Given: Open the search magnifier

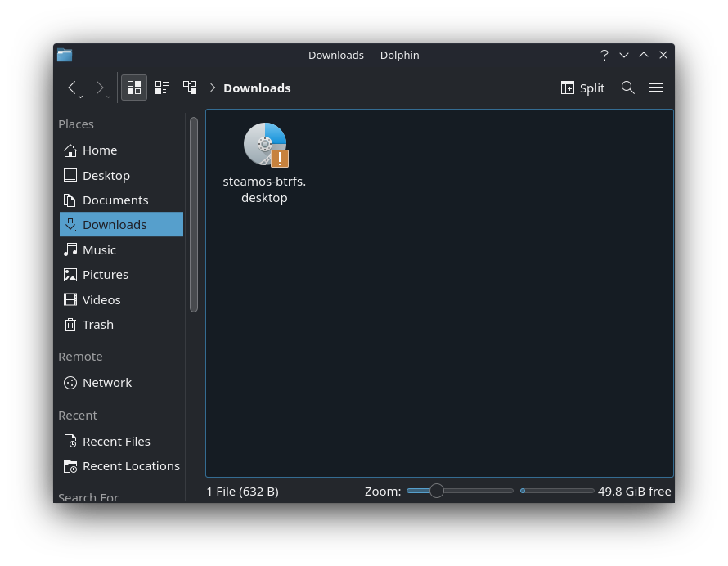Looking at the screenshot, I should pyautogui.click(x=627, y=88).
